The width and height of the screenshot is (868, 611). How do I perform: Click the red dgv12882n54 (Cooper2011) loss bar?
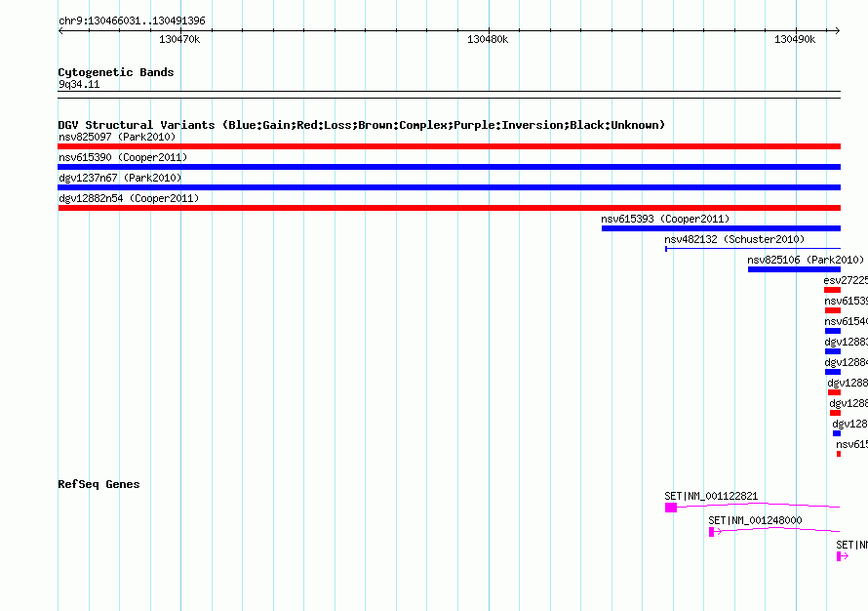point(449,208)
